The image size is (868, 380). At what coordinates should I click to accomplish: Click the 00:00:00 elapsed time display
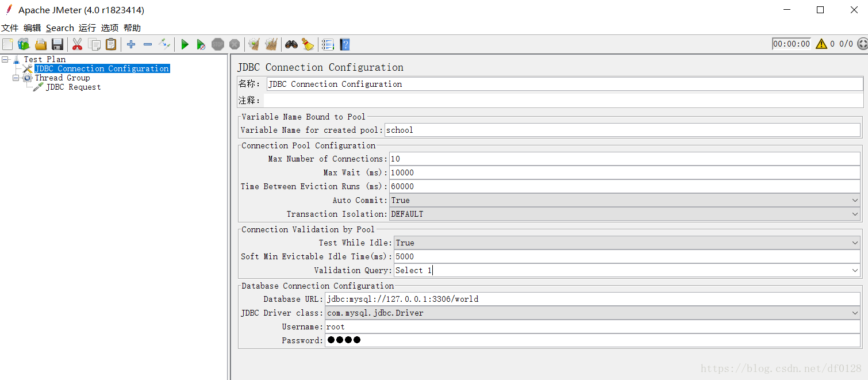792,44
